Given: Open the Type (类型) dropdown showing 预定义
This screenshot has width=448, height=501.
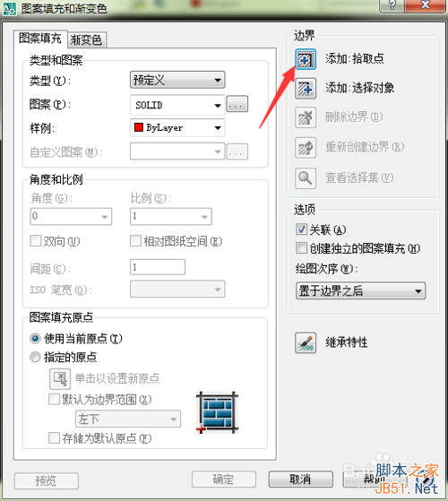Looking at the screenshot, I should coord(177,80).
